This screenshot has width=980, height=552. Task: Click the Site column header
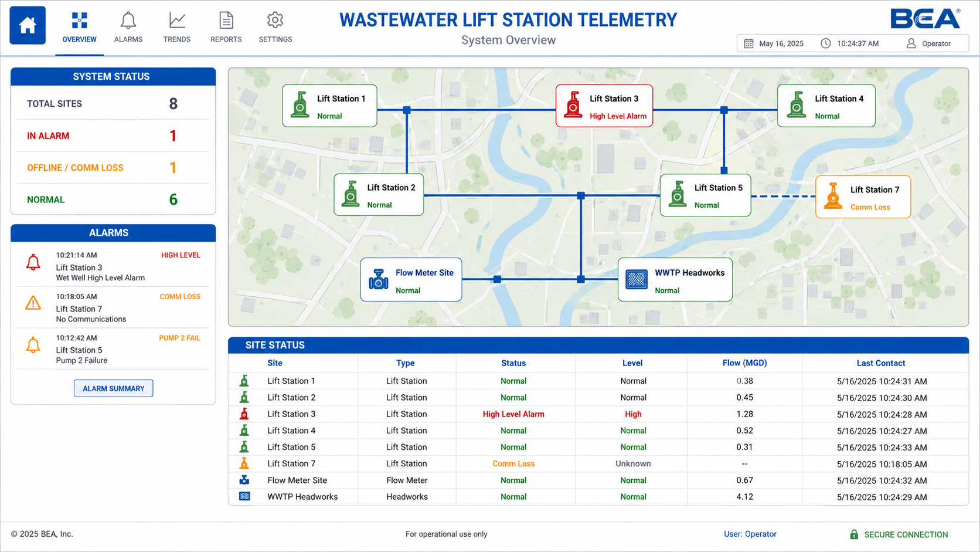[x=275, y=363]
